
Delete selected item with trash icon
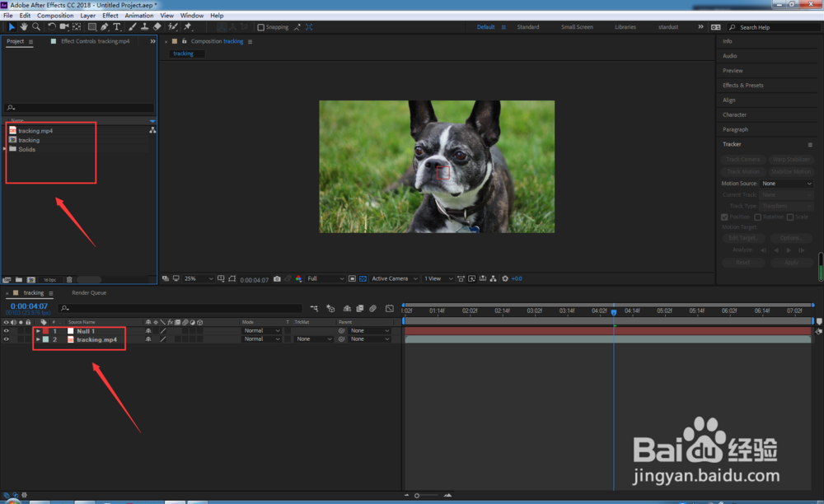[x=69, y=280]
